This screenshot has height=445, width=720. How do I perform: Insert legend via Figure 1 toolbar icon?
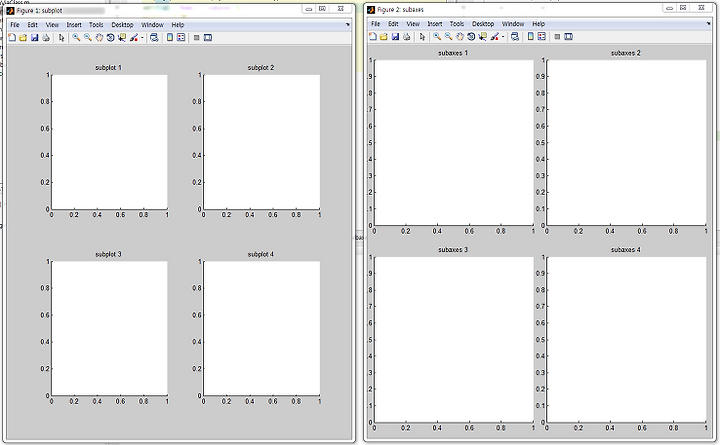click(181, 38)
